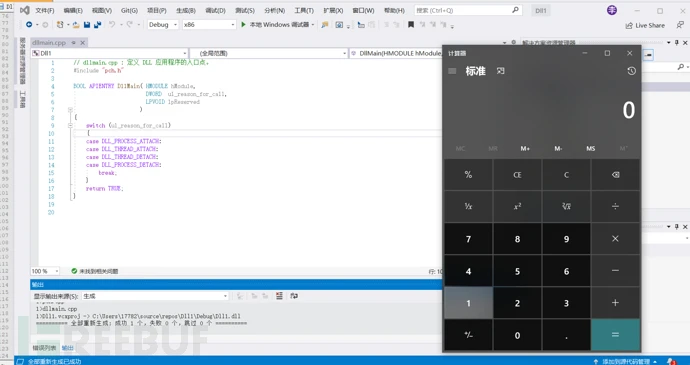This screenshot has width=690, height=365.
Task: Toggle word wrap in the output panel
Action: (294, 296)
